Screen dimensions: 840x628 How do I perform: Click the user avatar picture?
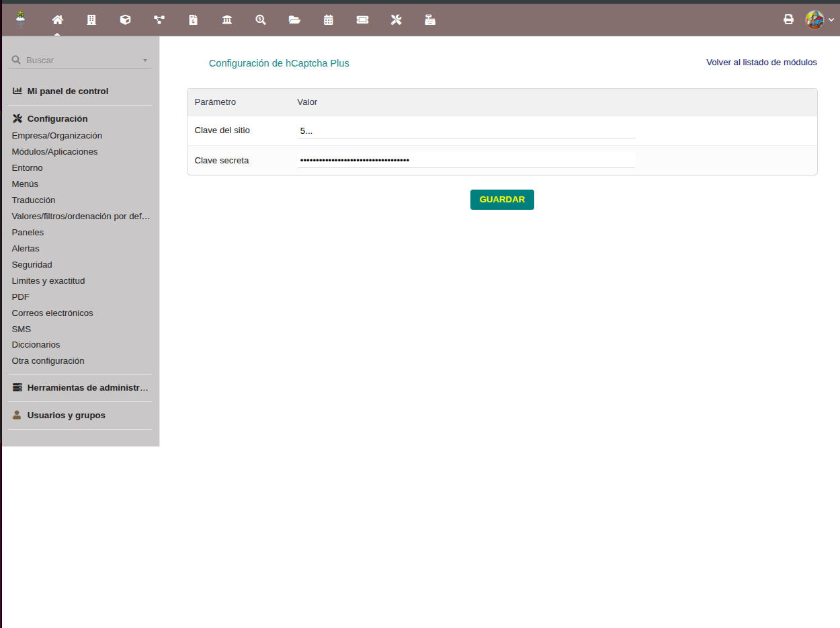(814, 19)
